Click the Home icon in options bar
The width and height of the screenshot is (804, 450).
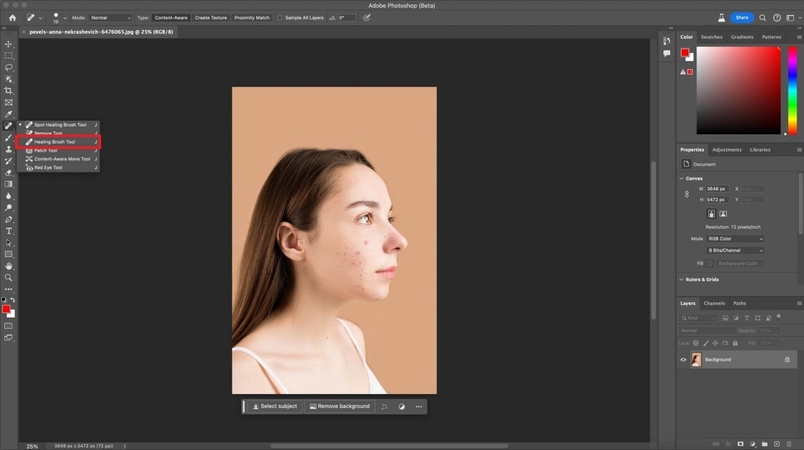coord(12,18)
